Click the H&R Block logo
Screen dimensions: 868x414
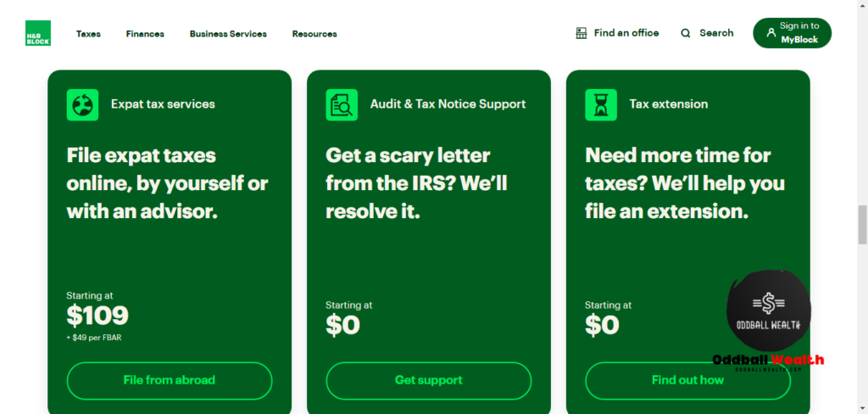(37, 33)
